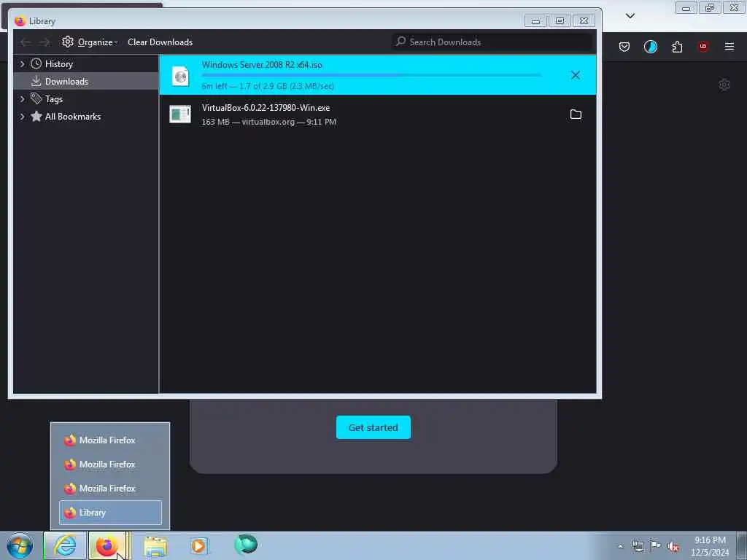Maximize the Library window
The image size is (747, 560).
coord(560,21)
